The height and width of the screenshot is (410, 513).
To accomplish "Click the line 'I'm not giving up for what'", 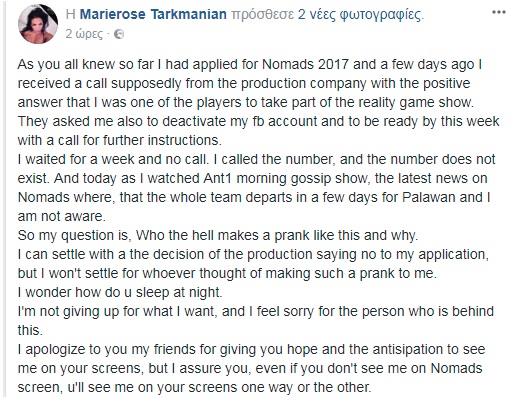I will point(256,311).
